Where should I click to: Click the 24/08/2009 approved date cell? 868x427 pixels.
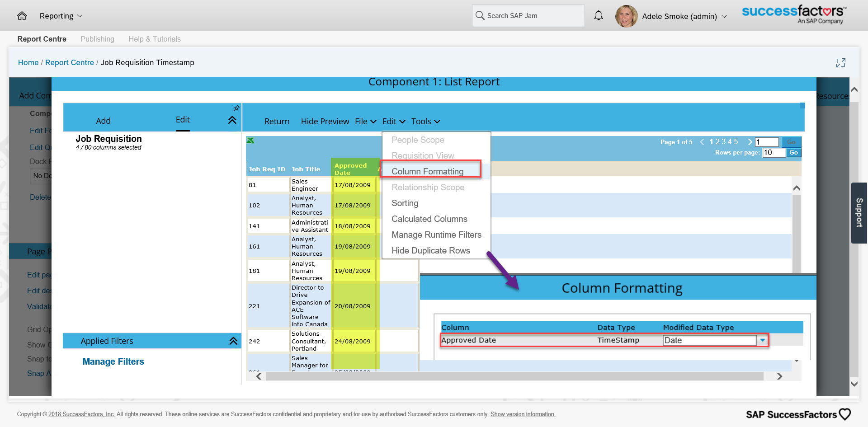tap(353, 341)
